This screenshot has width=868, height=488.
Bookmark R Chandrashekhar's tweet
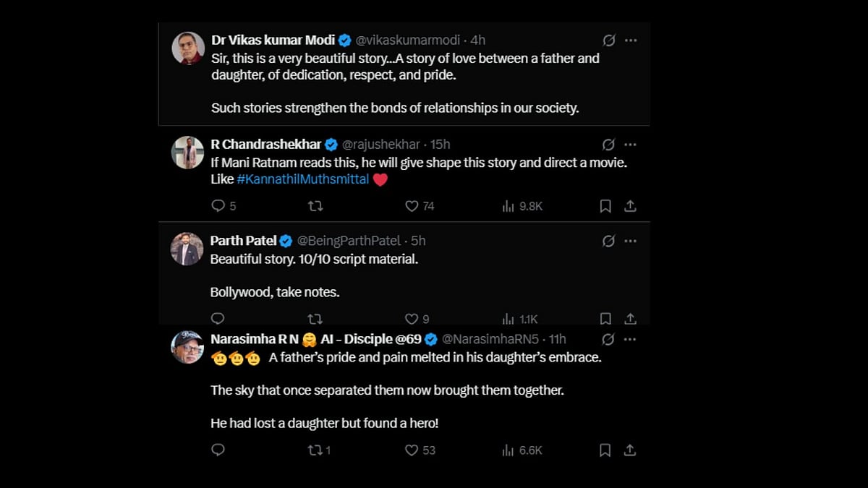click(605, 206)
